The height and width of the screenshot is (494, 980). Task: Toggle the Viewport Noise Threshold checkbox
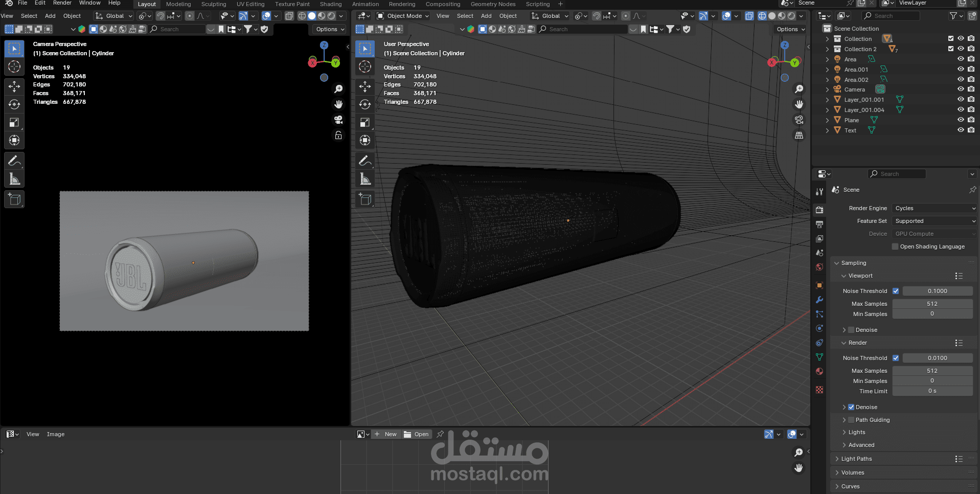896,291
